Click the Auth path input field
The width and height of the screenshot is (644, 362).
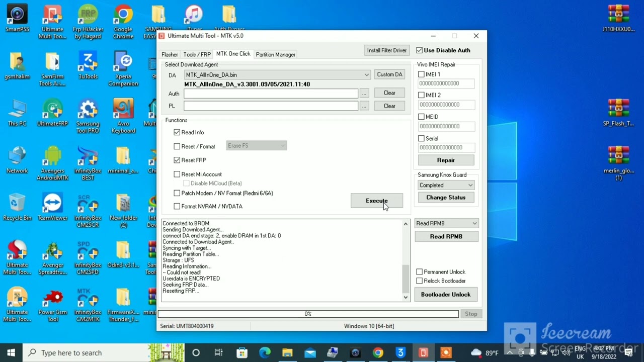(x=271, y=93)
